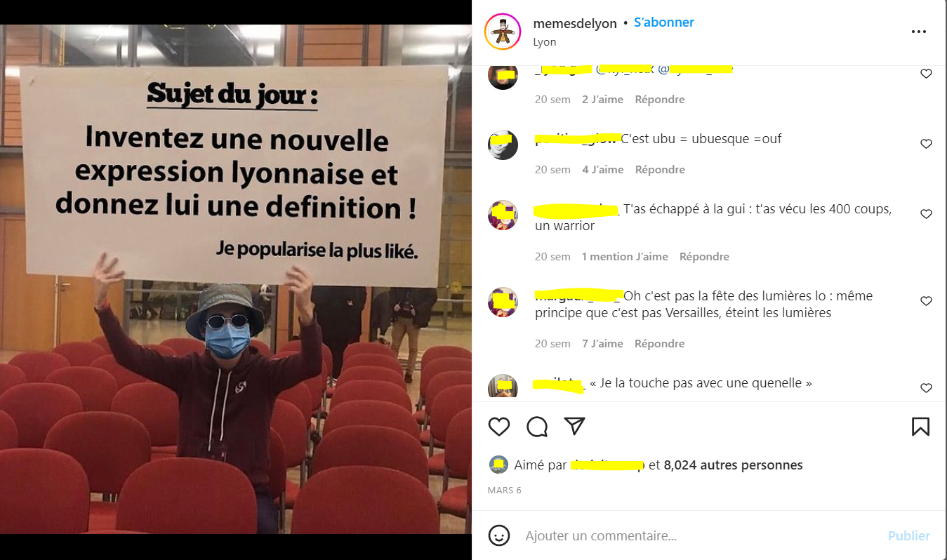Save post with bookmark icon
Screen dimensions: 947x560
tap(920, 427)
